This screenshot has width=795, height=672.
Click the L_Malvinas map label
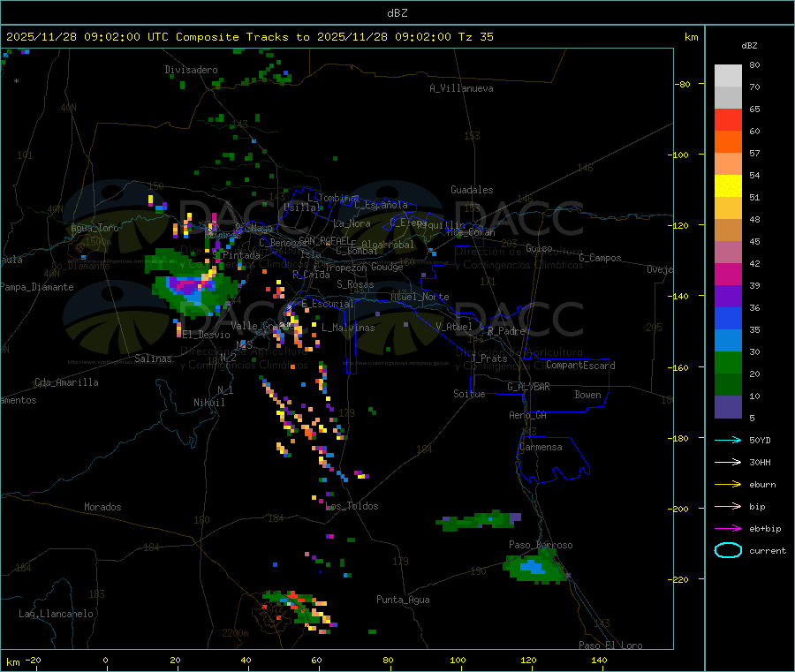tap(348, 328)
